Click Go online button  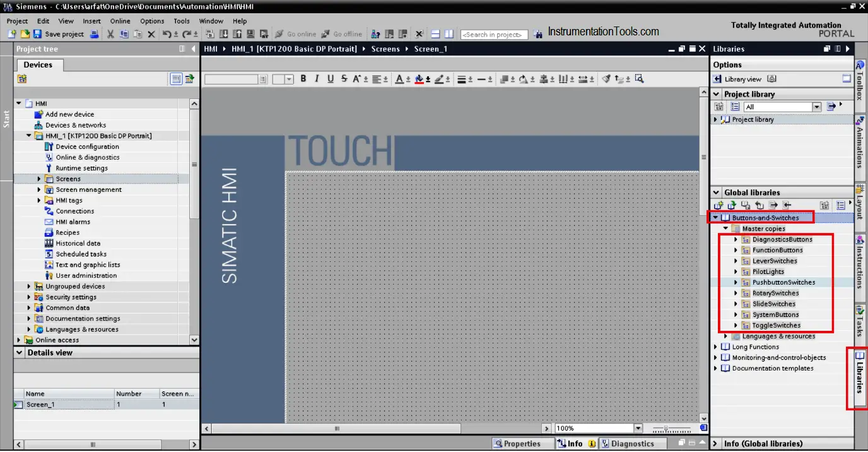pyautogui.click(x=296, y=34)
